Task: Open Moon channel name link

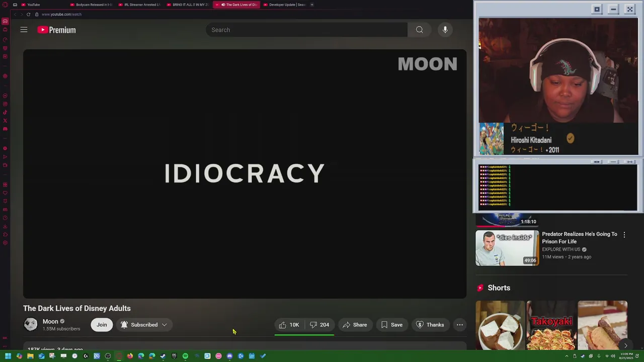Action: pos(50,321)
